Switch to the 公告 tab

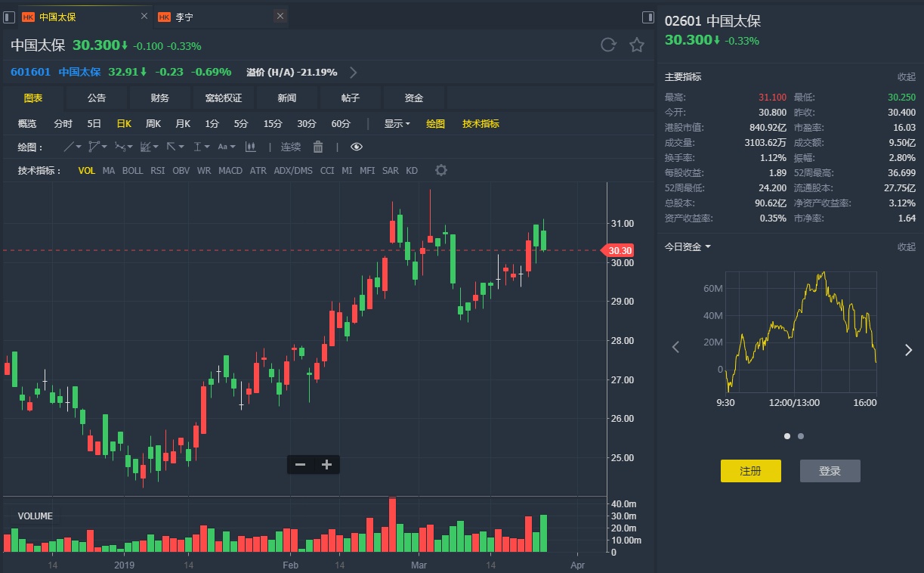click(x=97, y=98)
